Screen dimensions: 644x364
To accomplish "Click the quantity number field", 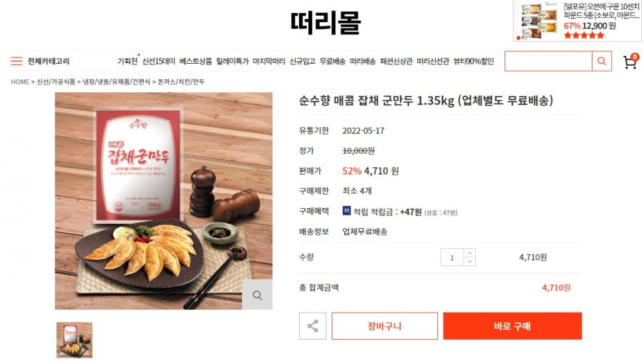I will point(452,257).
